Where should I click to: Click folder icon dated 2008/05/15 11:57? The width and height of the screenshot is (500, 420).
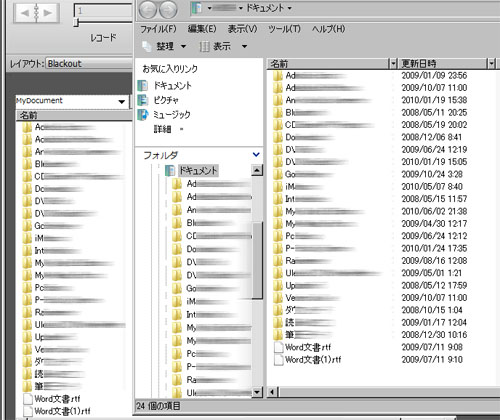coord(278,199)
